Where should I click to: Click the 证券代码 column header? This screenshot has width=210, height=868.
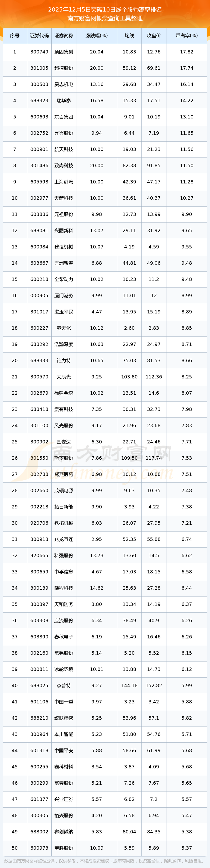[x=39, y=36]
